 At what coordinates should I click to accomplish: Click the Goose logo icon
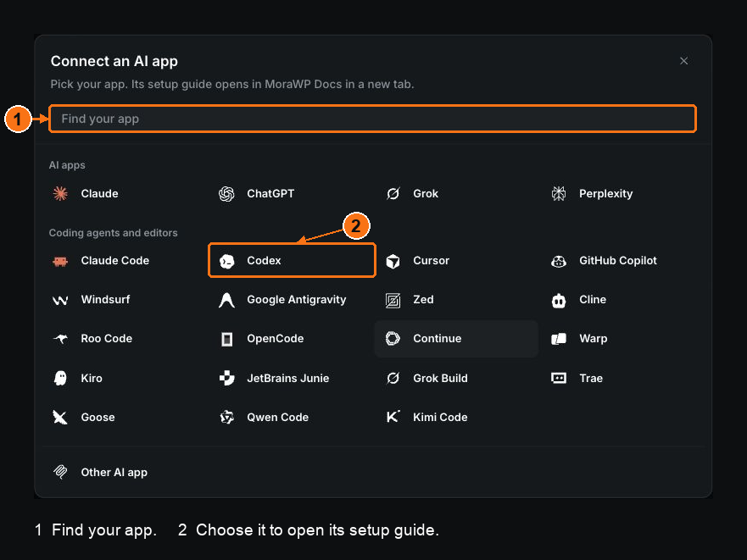click(60, 417)
